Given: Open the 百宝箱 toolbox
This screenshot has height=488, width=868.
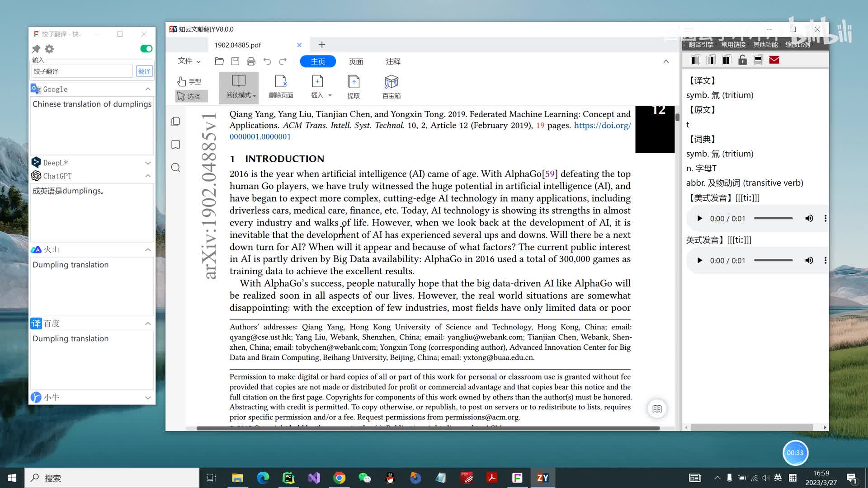Looking at the screenshot, I should [391, 87].
